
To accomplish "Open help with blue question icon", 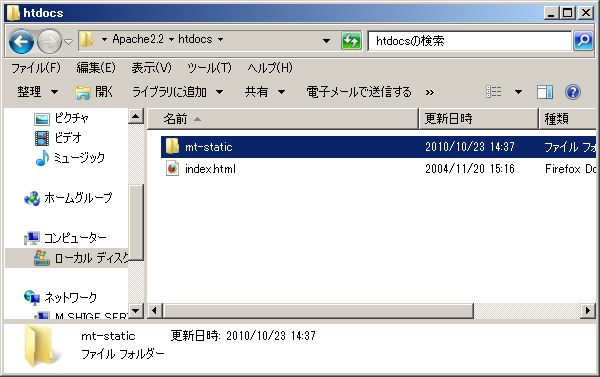I will 573,92.
